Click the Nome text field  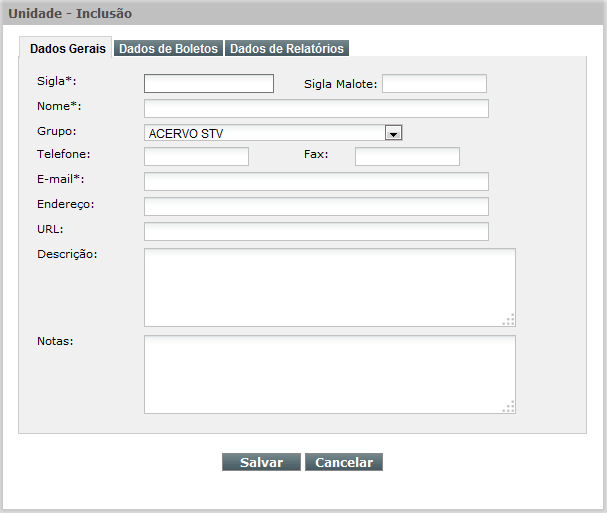[x=316, y=108]
